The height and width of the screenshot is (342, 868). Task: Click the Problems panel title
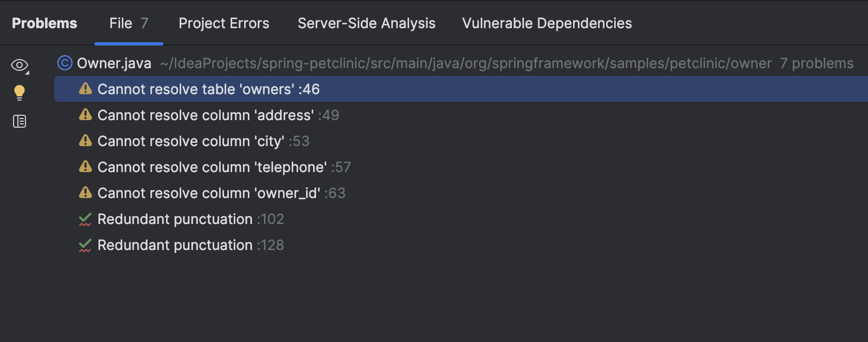(x=44, y=23)
